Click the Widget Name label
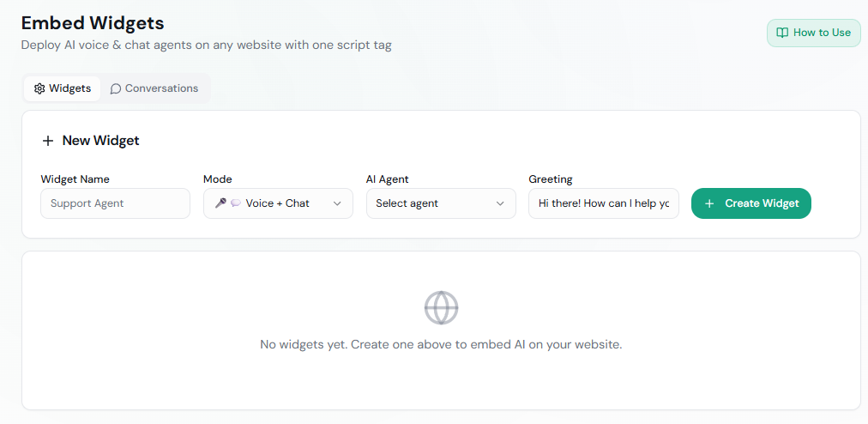Screen dimensions: 868x424 pos(75,179)
